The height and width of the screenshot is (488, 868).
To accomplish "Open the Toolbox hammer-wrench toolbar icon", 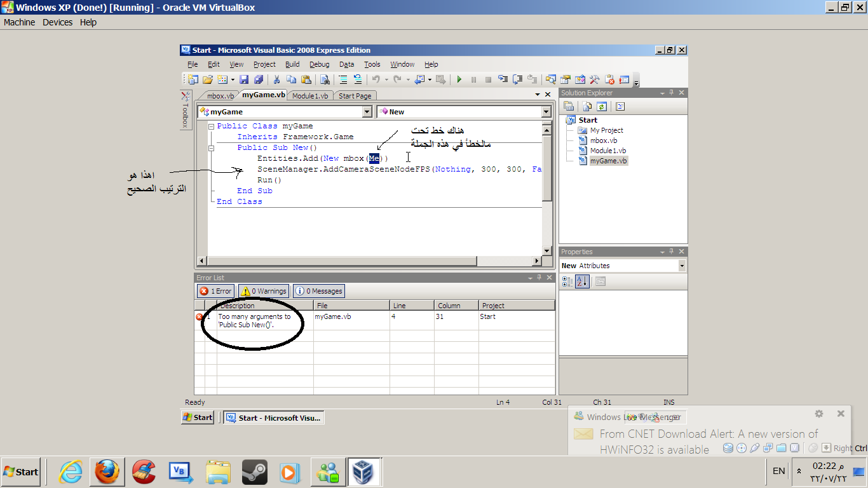I will coord(594,79).
